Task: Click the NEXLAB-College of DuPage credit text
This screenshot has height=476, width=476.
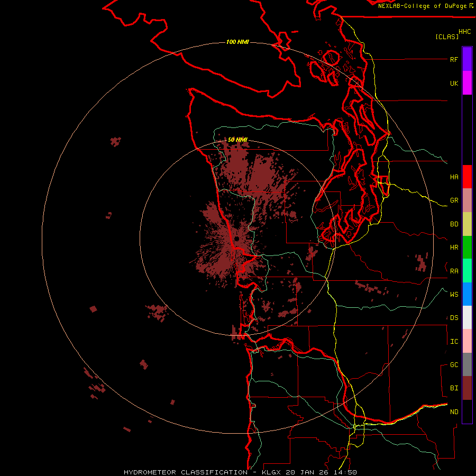Action: coord(422,6)
